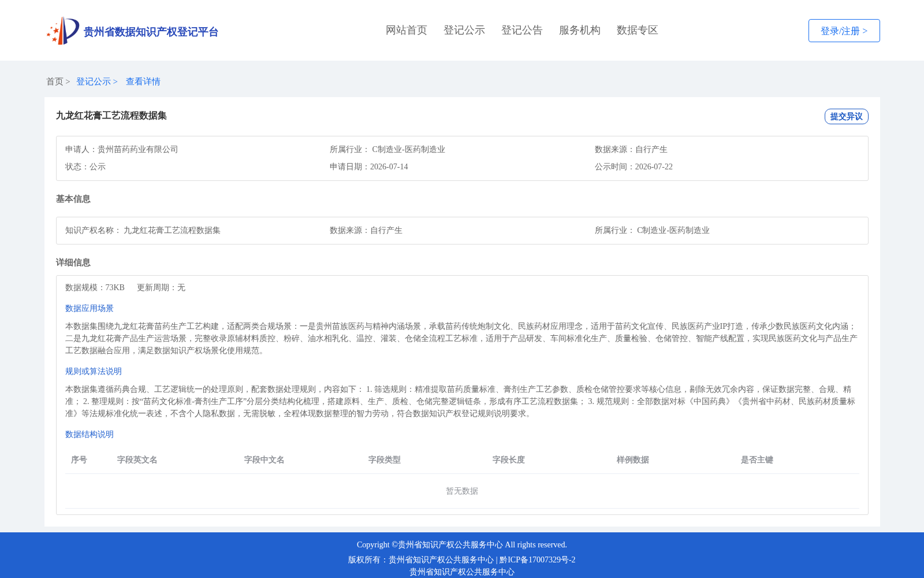This screenshot has height=578, width=924.
Task: Open the 数据专区 menu item
Action: point(638,30)
